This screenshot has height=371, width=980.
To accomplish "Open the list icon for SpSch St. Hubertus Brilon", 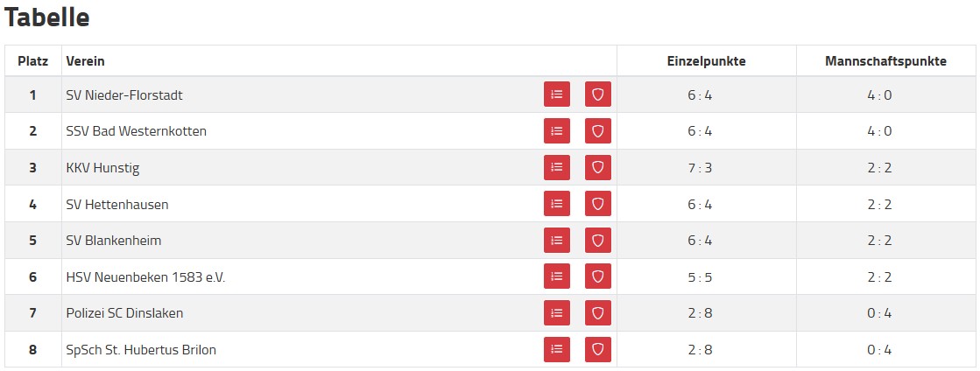I will tap(556, 350).
